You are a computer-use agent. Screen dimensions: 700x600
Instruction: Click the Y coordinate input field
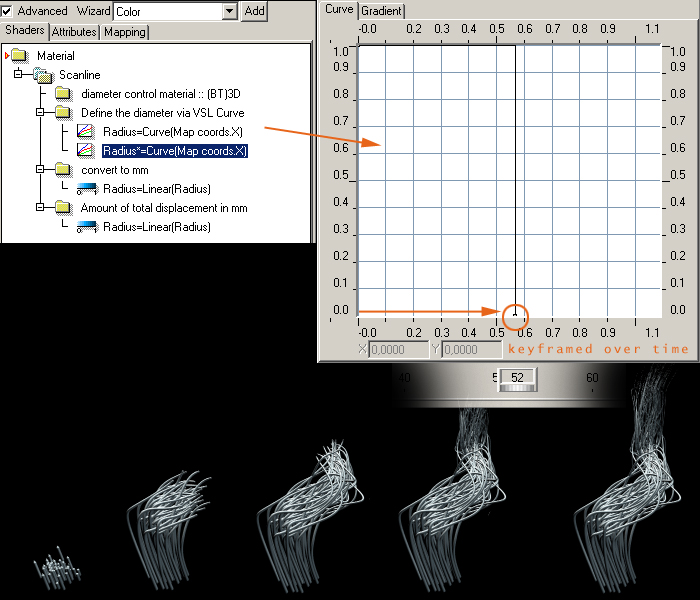coord(471,350)
